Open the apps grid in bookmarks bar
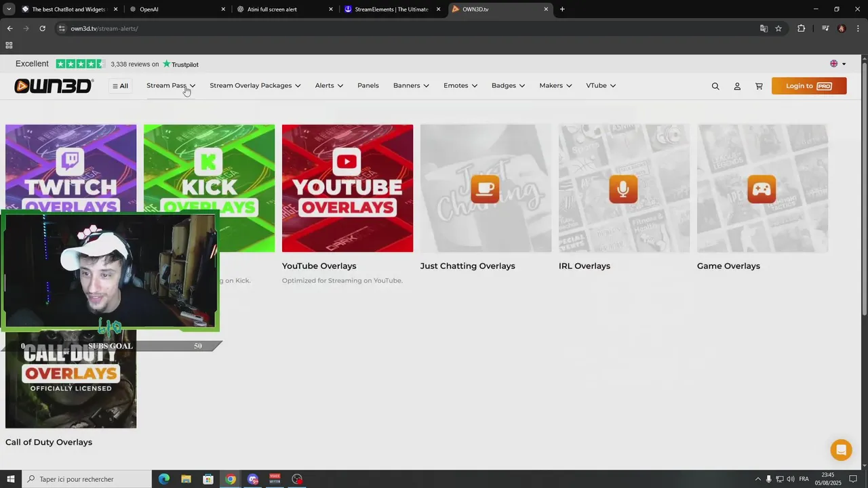 coord(9,45)
